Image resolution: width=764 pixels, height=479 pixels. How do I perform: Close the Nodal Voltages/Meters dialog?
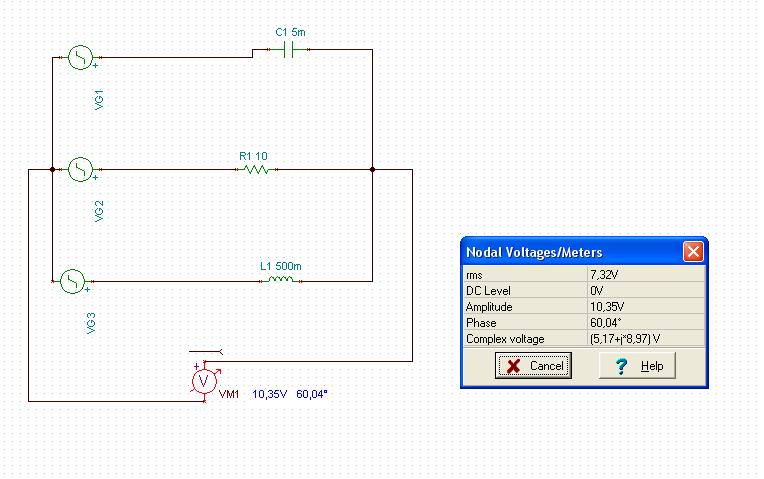pyautogui.click(x=693, y=252)
